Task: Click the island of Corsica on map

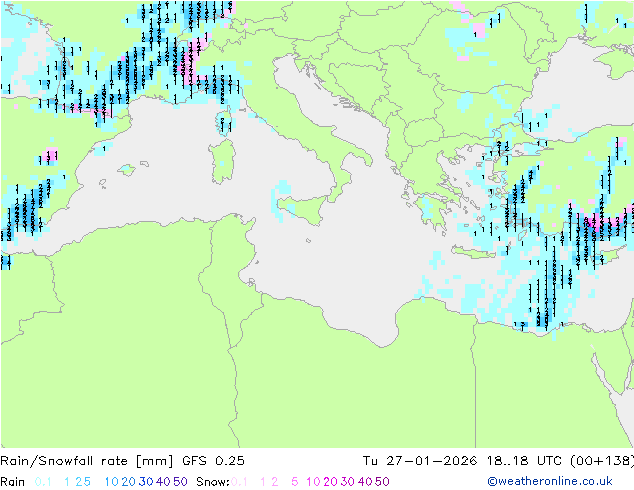Action: [223, 122]
